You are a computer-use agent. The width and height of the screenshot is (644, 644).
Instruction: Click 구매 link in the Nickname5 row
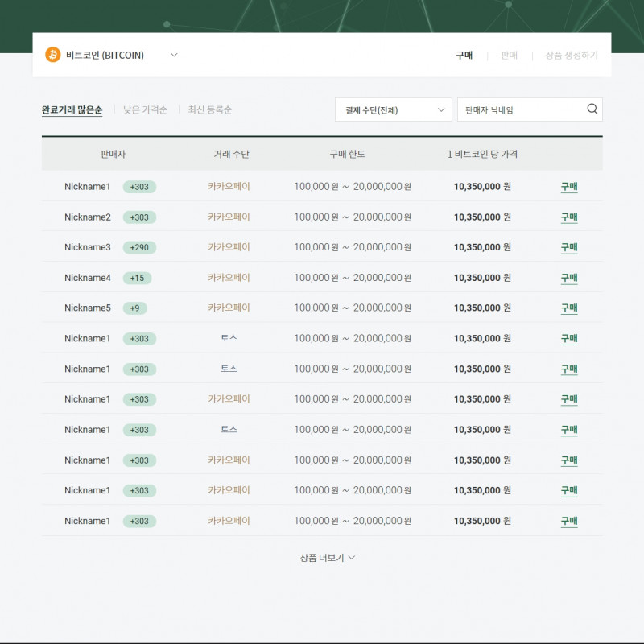pyautogui.click(x=569, y=308)
